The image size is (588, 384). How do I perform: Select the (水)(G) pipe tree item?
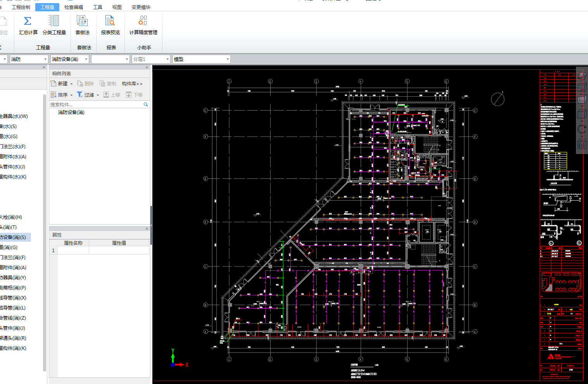9,137
